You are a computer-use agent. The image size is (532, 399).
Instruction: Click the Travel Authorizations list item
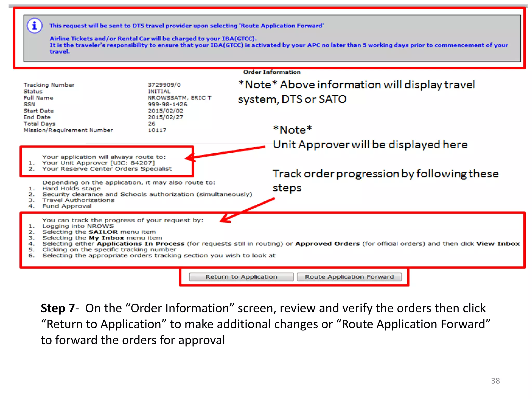(78, 200)
